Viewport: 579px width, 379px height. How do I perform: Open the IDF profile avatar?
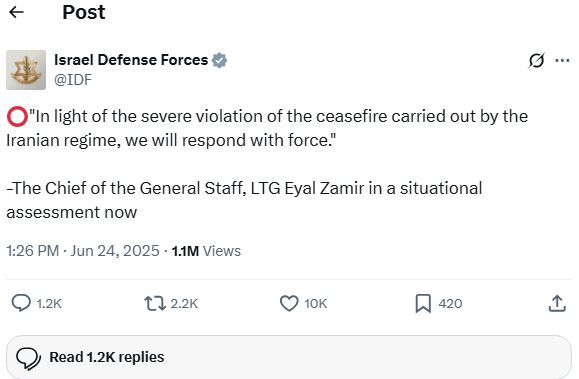pos(26,70)
